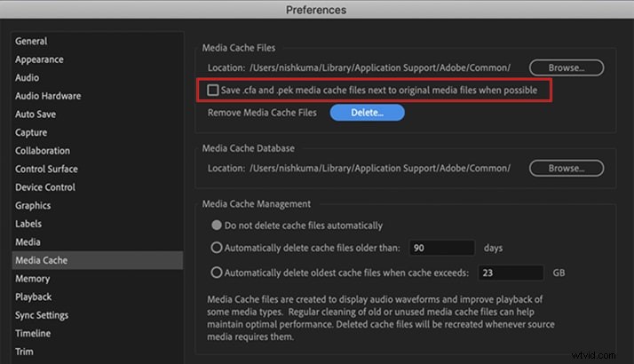
Task: Open General preferences category
Action: tap(31, 41)
